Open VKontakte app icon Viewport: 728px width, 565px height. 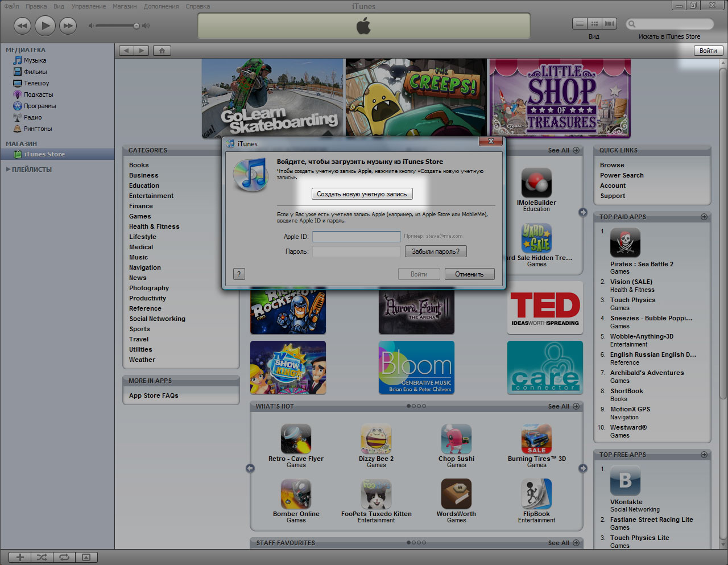[x=625, y=481]
